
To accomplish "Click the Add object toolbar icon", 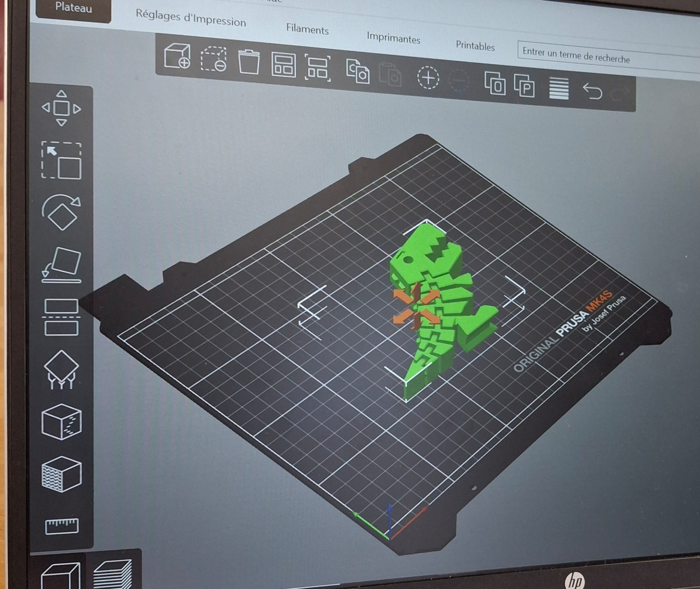I will [x=177, y=56].
